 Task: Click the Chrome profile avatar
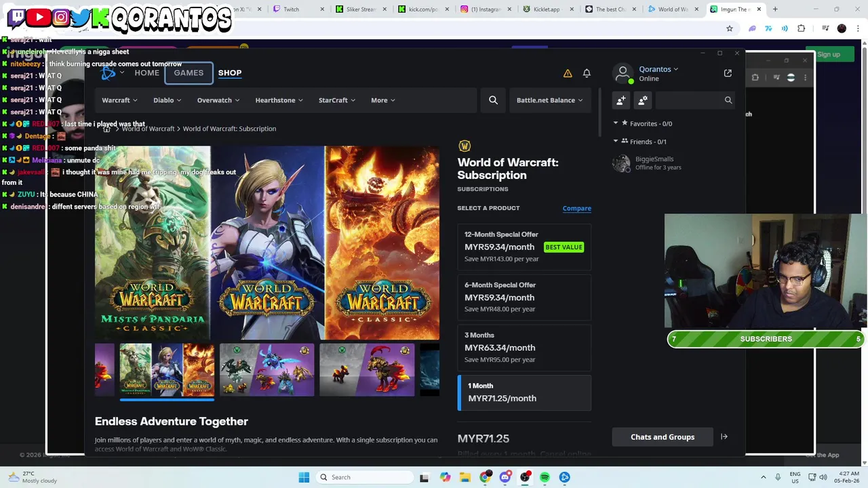click(842, 28)
